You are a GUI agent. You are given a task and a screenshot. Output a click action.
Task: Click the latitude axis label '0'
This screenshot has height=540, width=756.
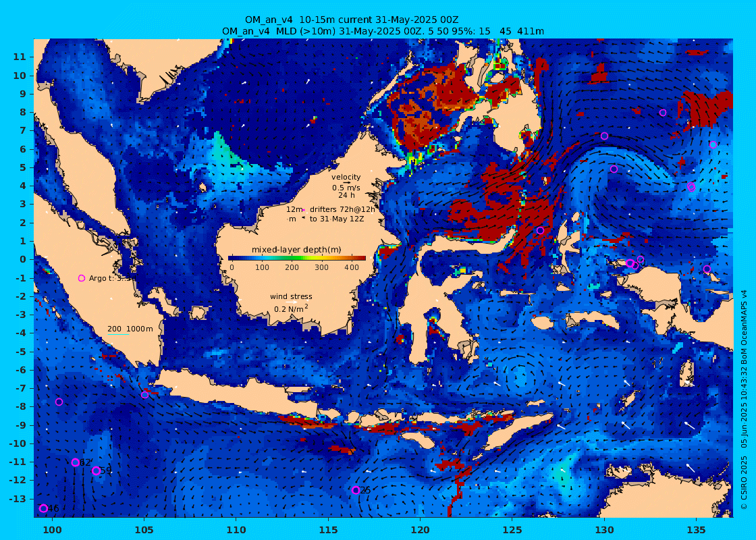pyautogui.click(x=23, y=259)
